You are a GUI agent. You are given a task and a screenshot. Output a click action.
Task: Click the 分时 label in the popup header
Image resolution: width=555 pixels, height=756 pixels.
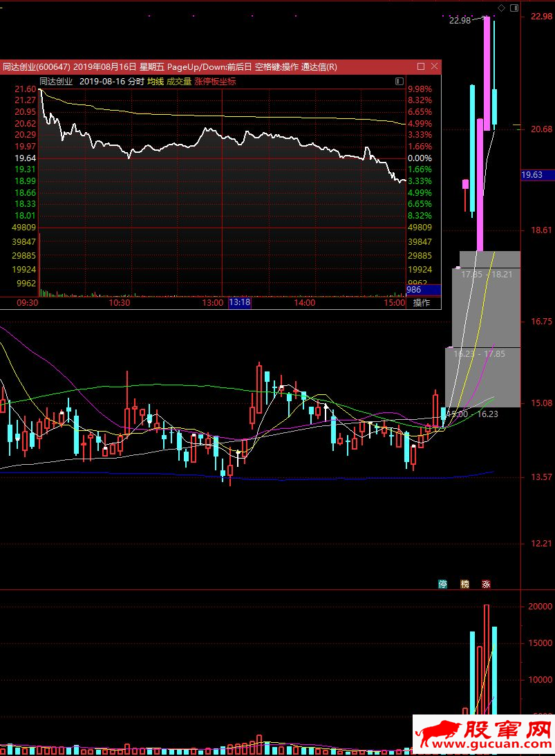(136, 82)
